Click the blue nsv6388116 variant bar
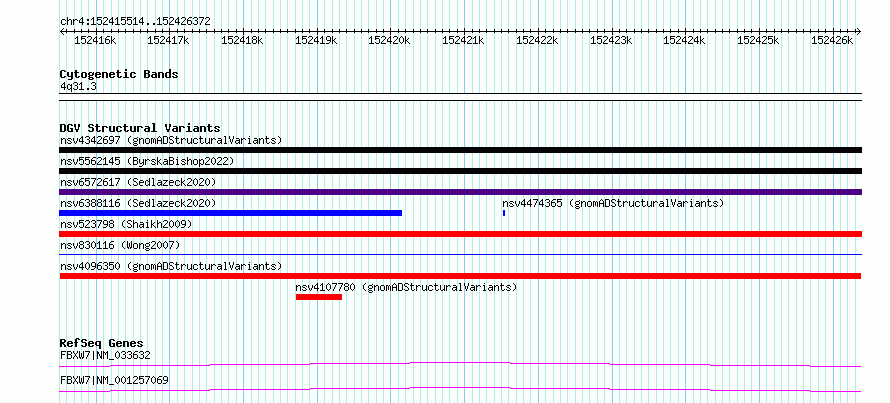 230,213
